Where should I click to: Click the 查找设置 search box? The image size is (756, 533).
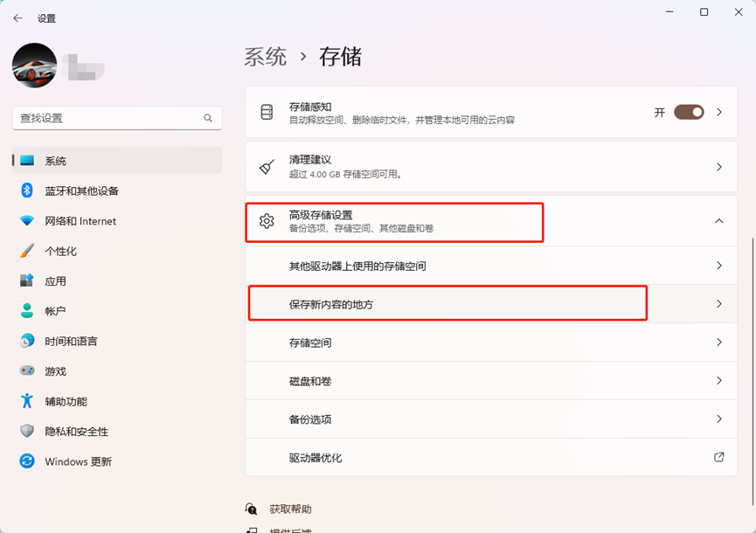(x=109, y=118)
